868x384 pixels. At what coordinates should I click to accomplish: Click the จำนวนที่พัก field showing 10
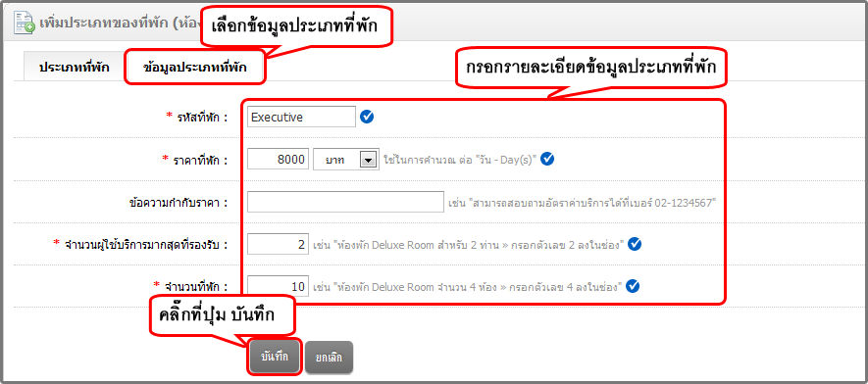(x=278, y=287)
